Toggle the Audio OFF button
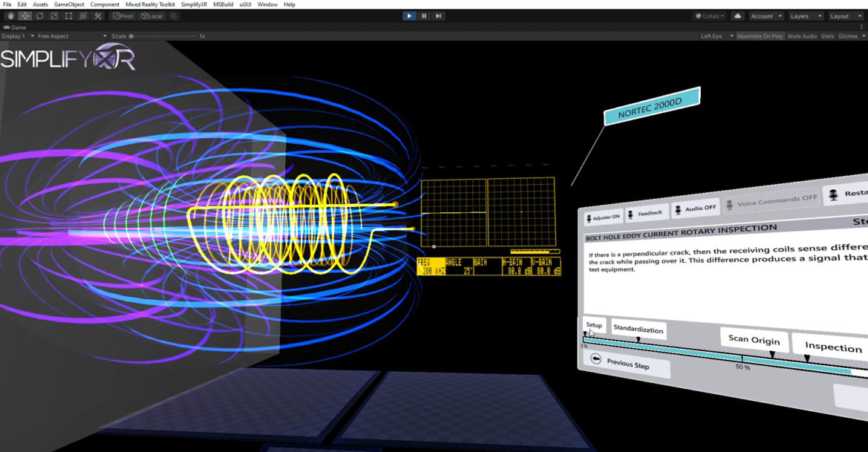 696,209
